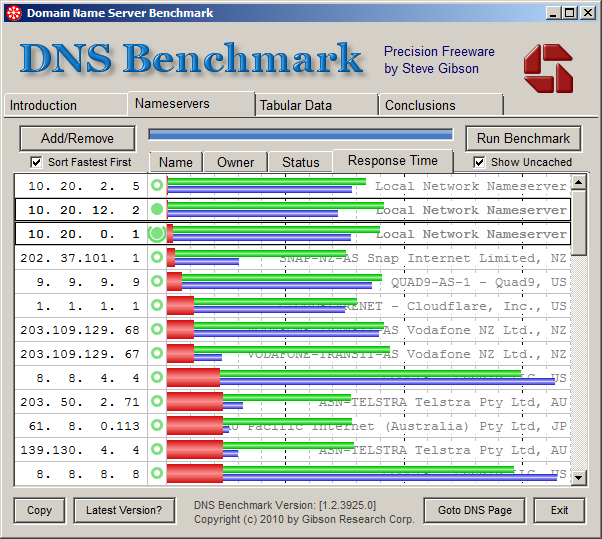Click the status circle for 202.37.101.1

(157, 257)
